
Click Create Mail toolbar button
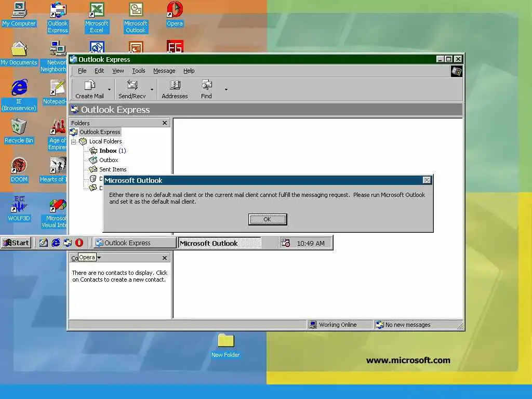pyautogui.click(x=89, y=89)
